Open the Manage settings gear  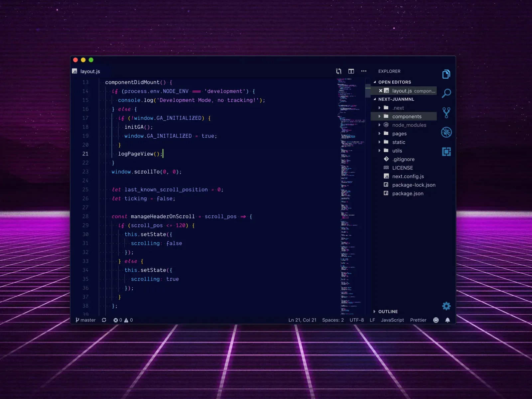point(447,306)
